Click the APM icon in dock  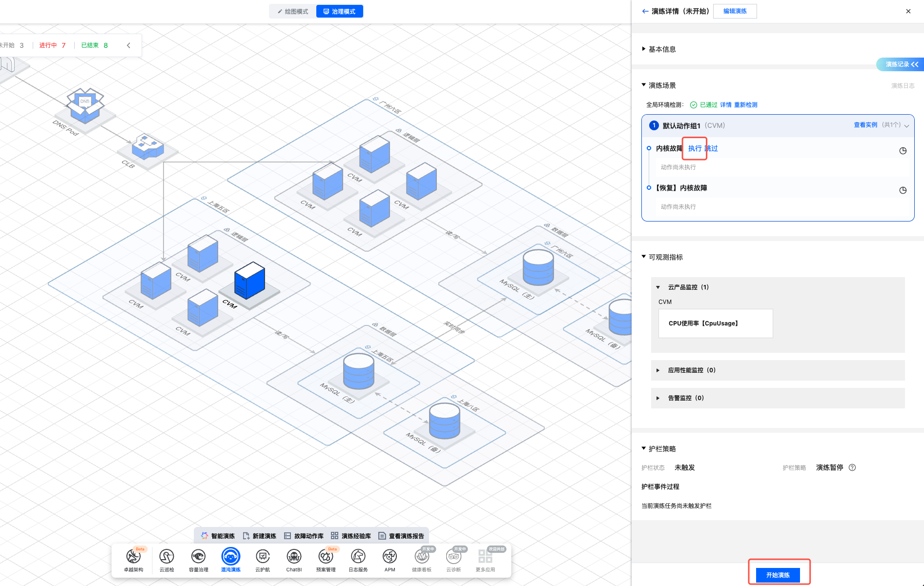click(x=390, y=557)
